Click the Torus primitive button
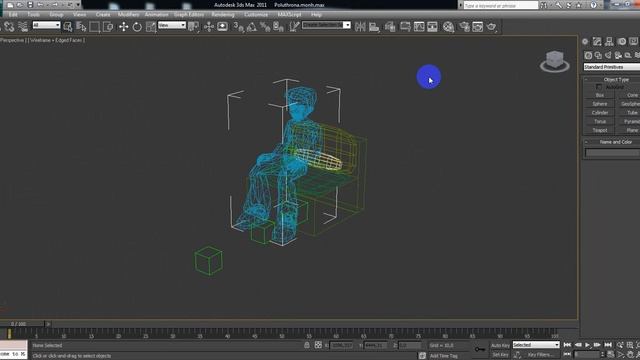Image resolution: width=640 pixels, height=360 pixels. (600, 122)
